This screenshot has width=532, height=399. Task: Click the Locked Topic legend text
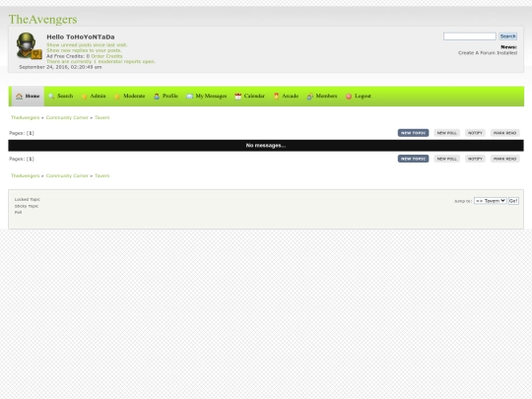pyautogui.click(x=28, y=199)
